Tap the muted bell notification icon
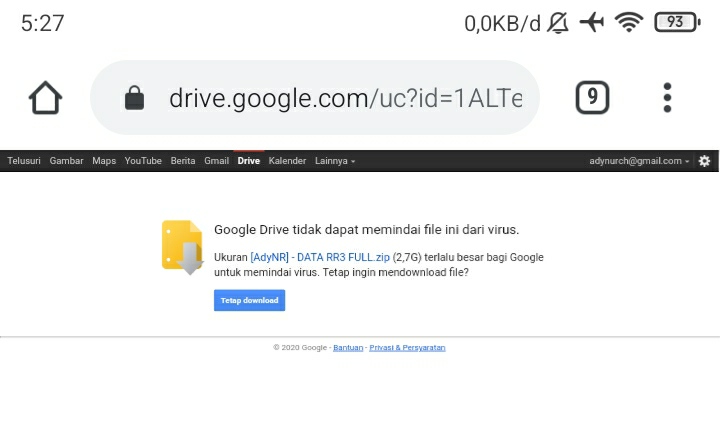This screenshot has width=720, height=447. (557, 23)
